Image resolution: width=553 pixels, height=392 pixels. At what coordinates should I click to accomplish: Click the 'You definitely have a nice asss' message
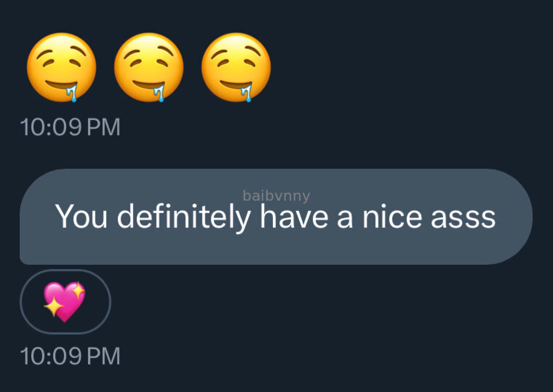point(276,216)
